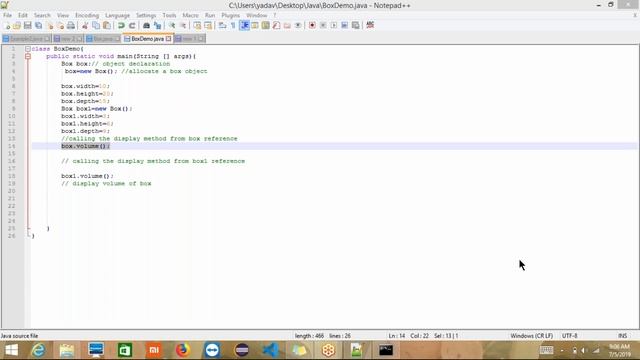Click the Zoom In toolbar icon
640x360 pixels.
172,25
